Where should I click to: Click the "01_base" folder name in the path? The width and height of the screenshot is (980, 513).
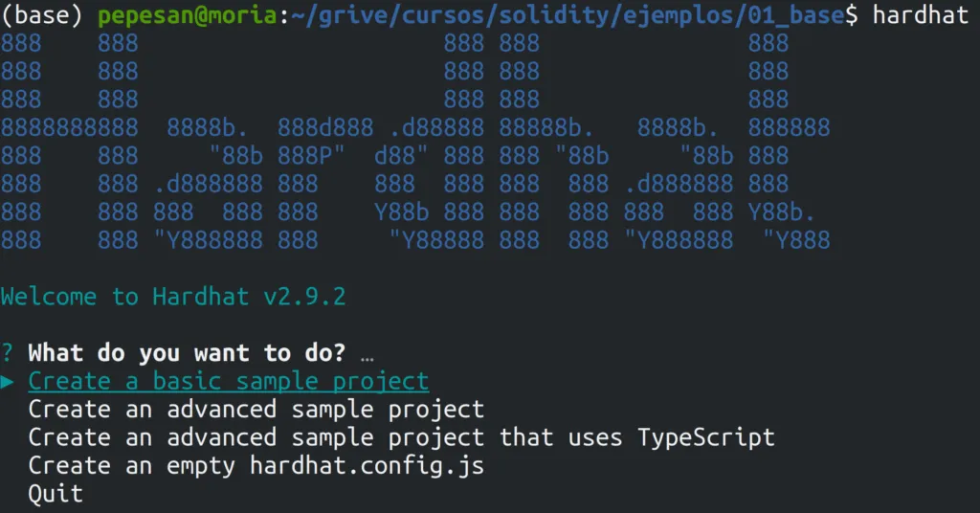point(795,16)
